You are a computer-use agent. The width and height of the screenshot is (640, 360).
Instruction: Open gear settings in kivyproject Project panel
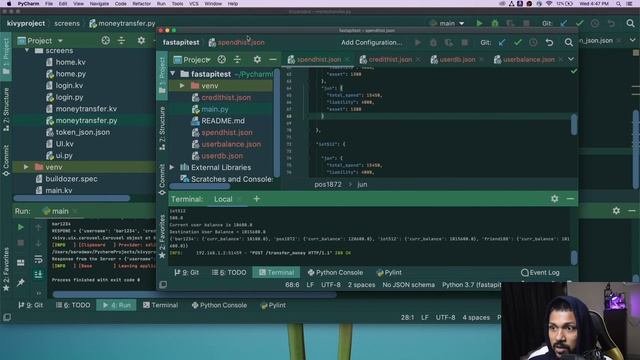point(141,40)
